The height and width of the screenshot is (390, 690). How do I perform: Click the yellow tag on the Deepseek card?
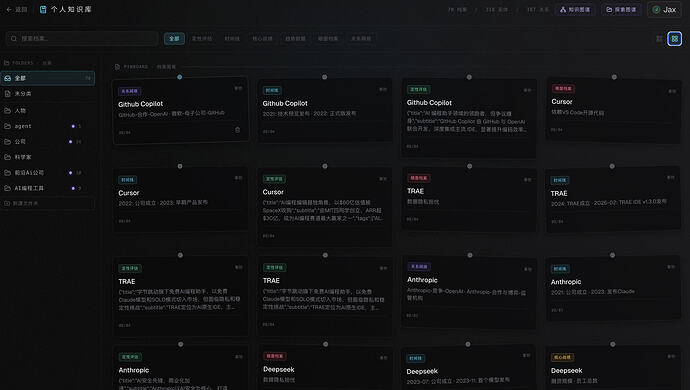point(562,357)
